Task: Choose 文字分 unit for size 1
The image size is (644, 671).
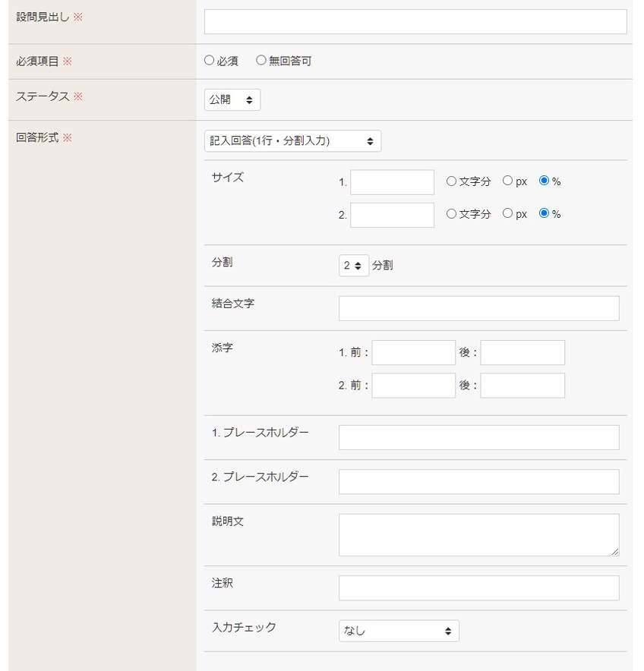Action: pos(452,181)
